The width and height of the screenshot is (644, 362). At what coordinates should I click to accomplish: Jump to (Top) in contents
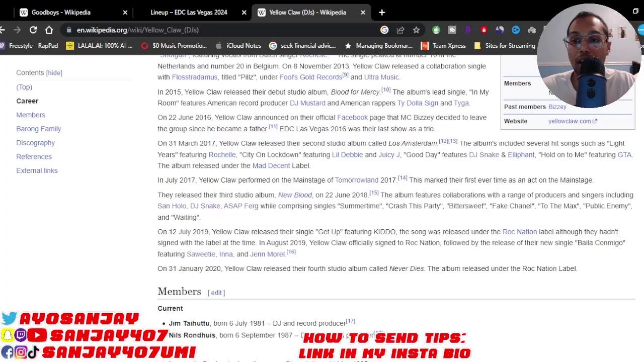coord(24,87)
